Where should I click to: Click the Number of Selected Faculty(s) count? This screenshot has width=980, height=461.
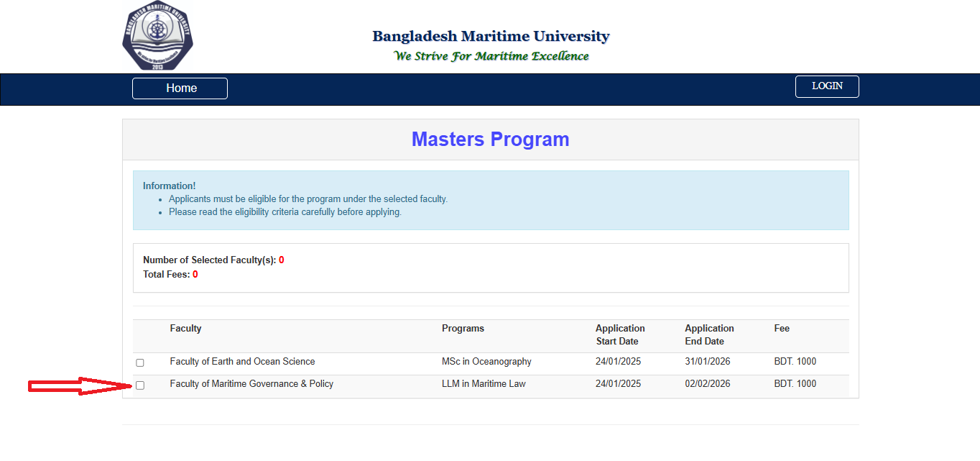(282, 260)
